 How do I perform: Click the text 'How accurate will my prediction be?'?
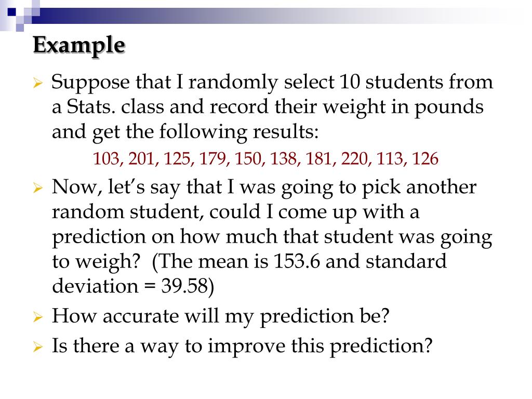tap(220, 316)
